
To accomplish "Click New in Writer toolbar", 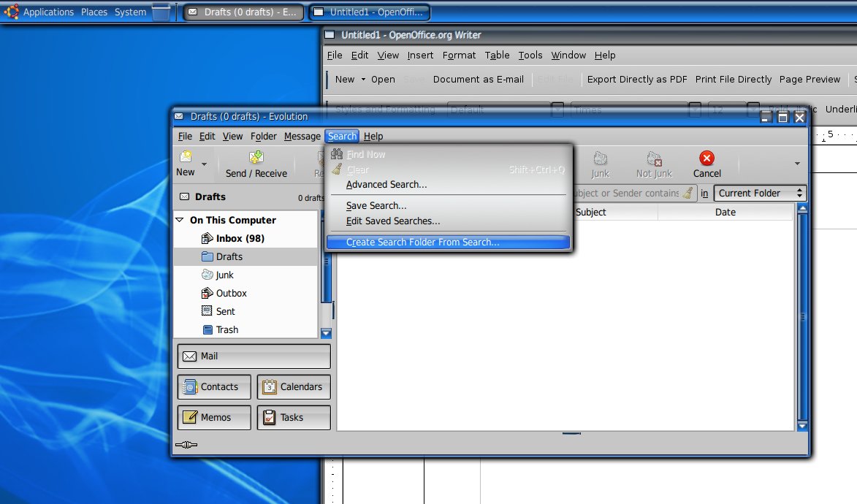I will coord(344,80).
